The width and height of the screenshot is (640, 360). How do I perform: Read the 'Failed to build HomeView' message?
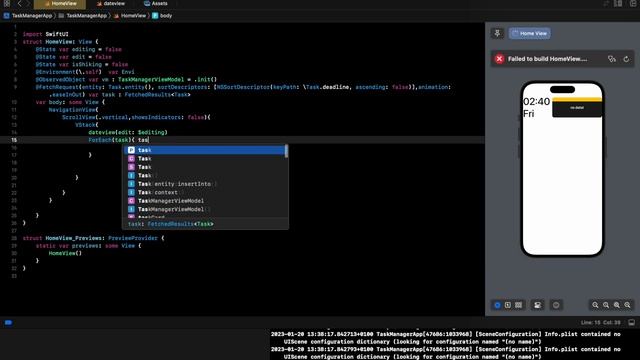point(547,59)
